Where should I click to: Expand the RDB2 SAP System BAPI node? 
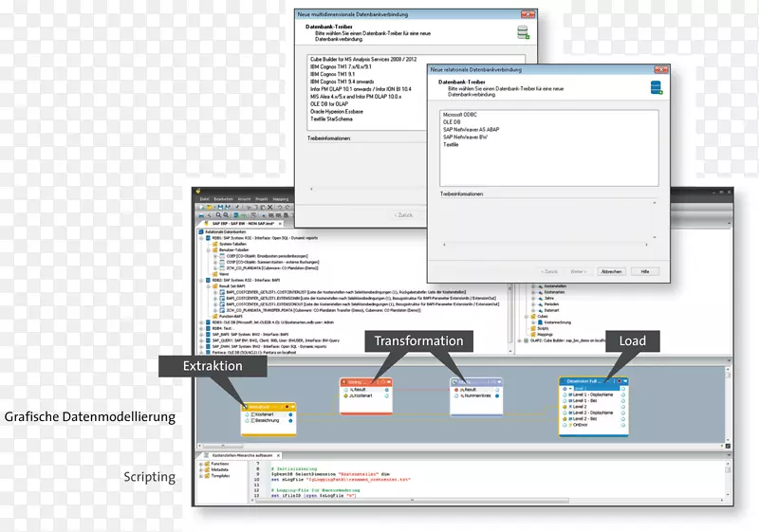[x=201, y=280]
